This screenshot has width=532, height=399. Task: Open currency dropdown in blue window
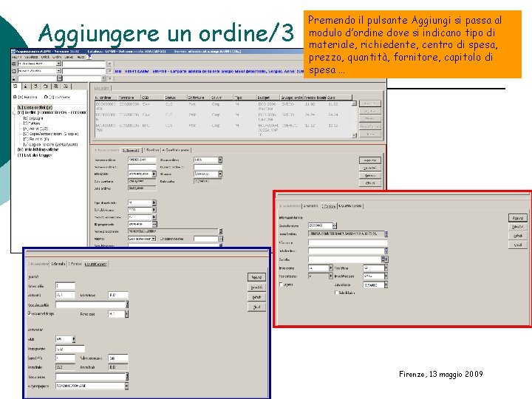tap(74, 339)
